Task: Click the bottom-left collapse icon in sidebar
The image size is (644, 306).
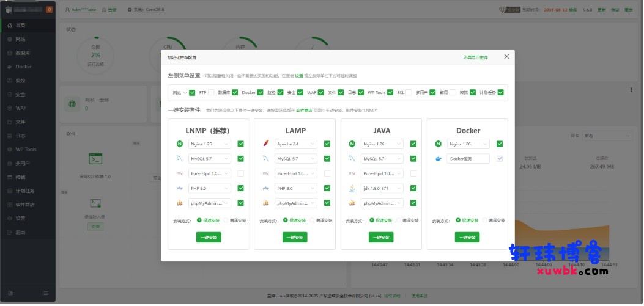Action: pyautogui.click(x=10, y=293)
